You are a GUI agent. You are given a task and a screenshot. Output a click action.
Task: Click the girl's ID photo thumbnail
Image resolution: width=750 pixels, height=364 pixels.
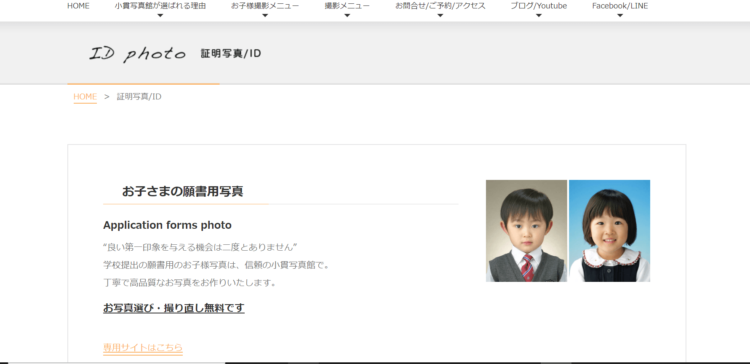tap(609, 231)
